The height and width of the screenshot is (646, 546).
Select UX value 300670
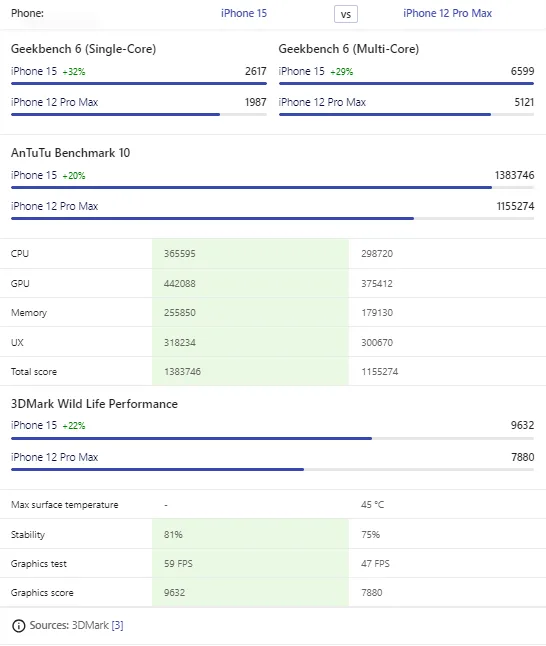(x=377, y=342)
